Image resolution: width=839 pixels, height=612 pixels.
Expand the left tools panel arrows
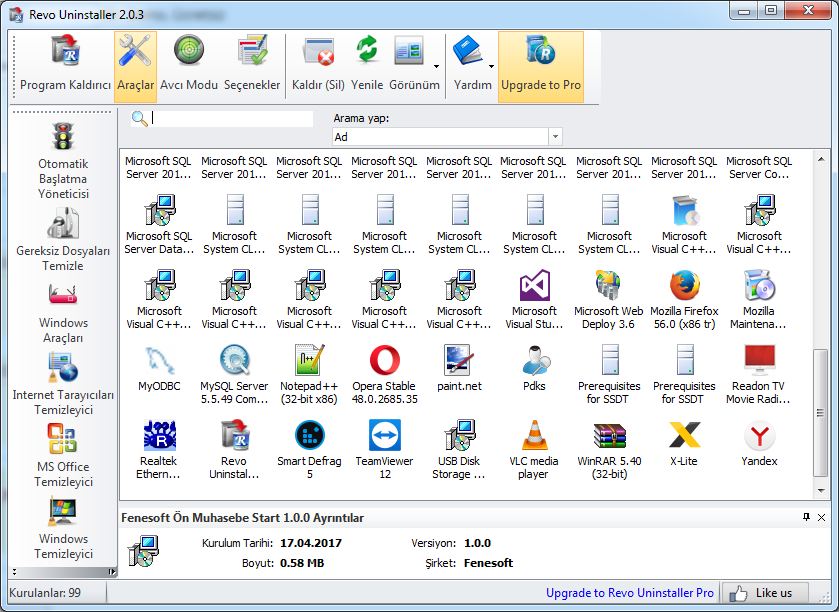click(x=112, y=572)
